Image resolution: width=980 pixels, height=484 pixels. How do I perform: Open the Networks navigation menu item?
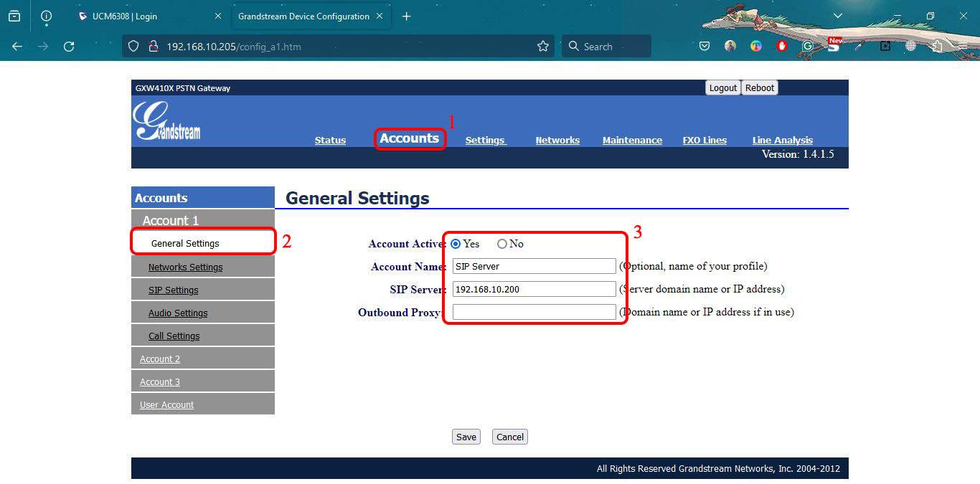click(557, 140)
